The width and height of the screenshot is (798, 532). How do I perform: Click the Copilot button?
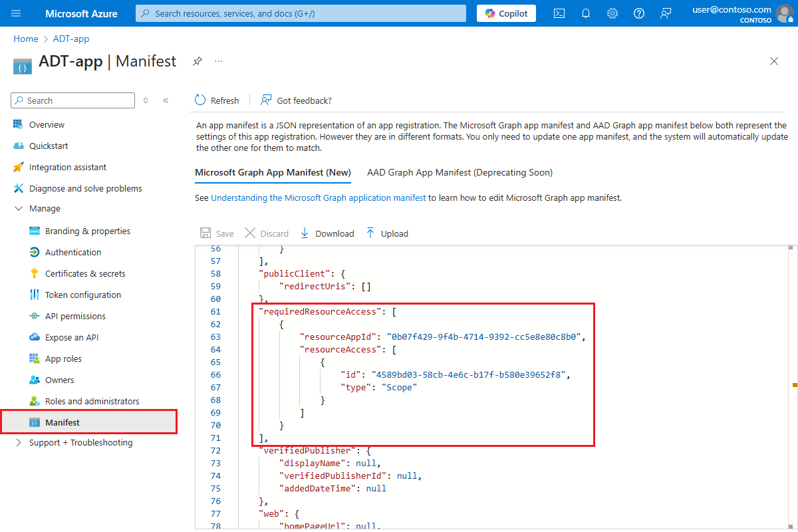click(x=506, y=13)
